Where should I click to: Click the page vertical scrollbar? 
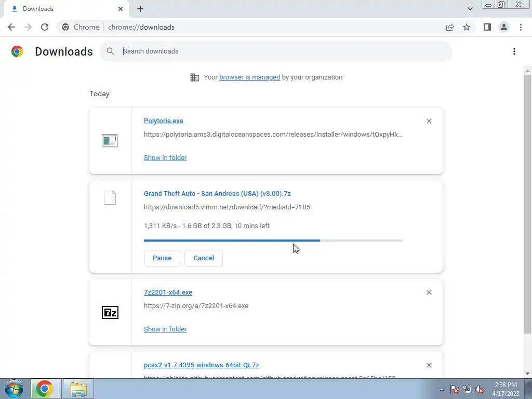pos(527,204)
